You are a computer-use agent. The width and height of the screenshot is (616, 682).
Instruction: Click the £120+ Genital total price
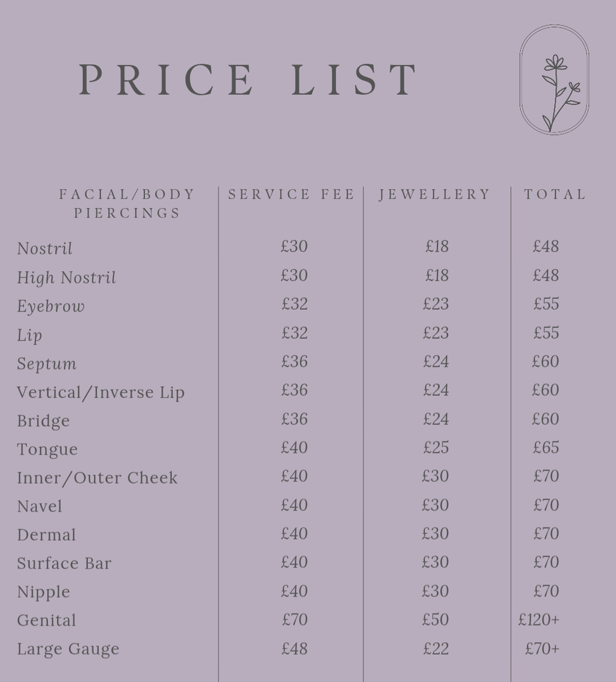[539, 619]
